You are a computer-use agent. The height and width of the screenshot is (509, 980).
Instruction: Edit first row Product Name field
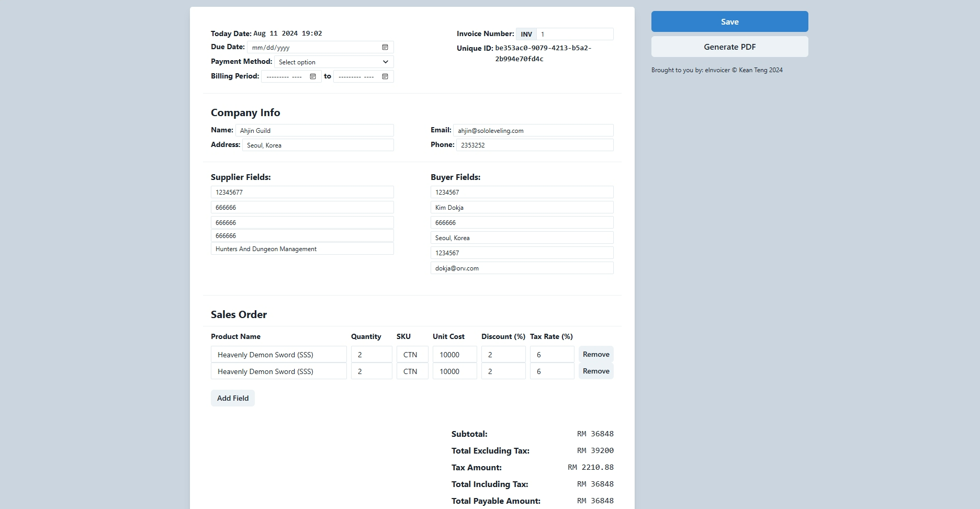point(279,354)
